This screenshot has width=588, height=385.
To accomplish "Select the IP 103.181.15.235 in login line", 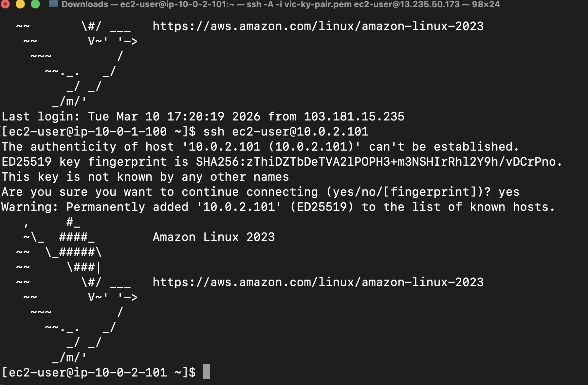I will [354, 116].
